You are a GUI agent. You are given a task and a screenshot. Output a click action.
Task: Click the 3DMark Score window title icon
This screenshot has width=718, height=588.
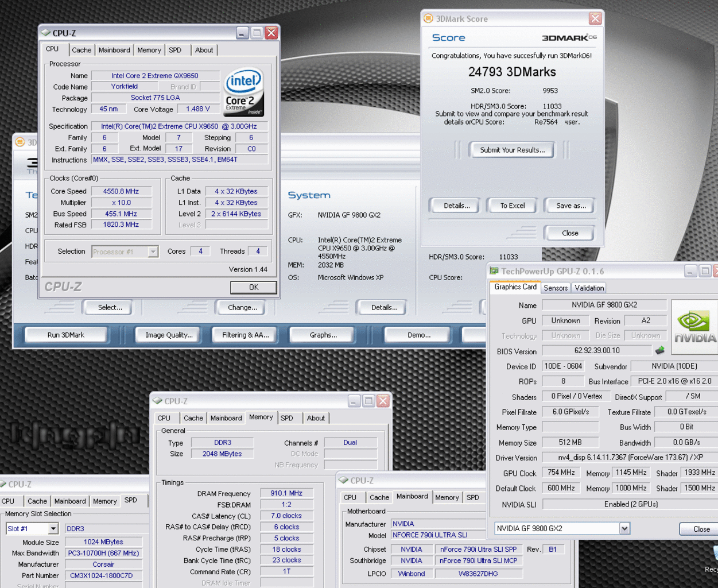click(428, 18)
